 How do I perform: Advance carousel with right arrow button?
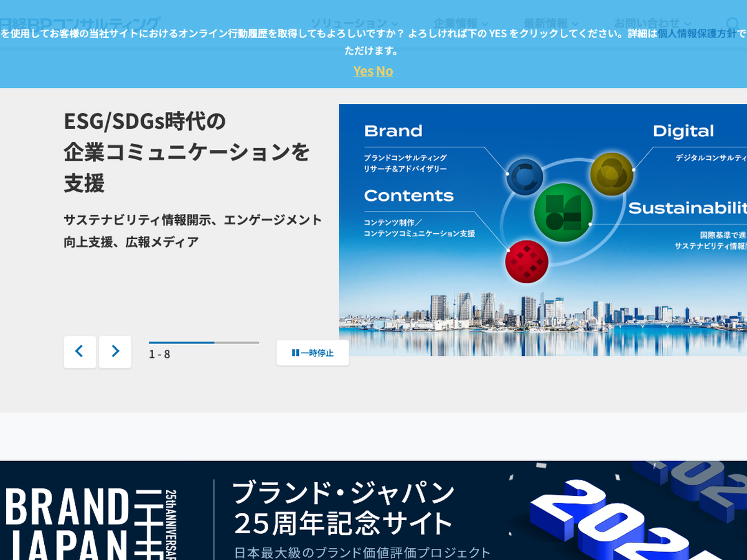click(115, 352)
